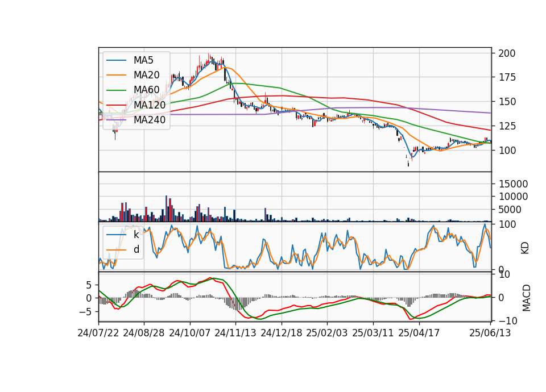Click the 10000 volume axis label
Screen dimensions: 546x392
(x=513, y=197)
